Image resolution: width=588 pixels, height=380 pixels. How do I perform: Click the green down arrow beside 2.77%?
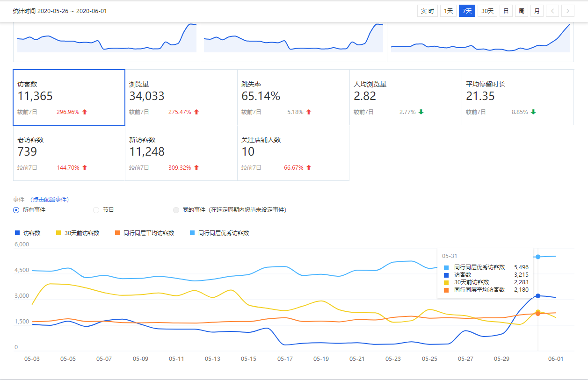click(x=421, y=112)
